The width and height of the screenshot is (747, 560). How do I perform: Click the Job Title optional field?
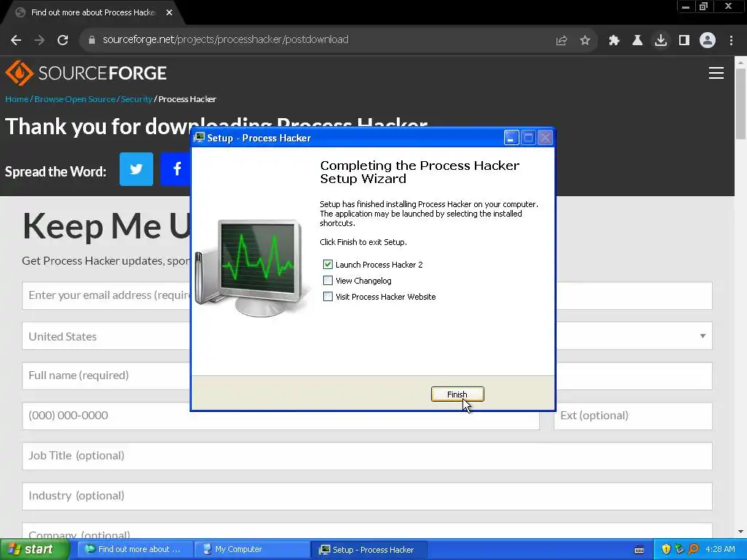pos(368,456)
